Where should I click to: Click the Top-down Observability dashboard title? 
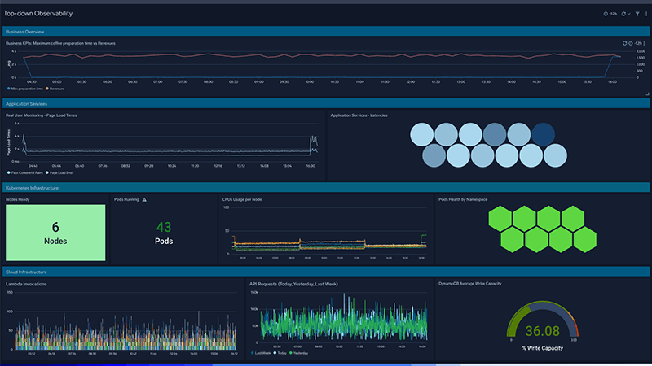39,13
